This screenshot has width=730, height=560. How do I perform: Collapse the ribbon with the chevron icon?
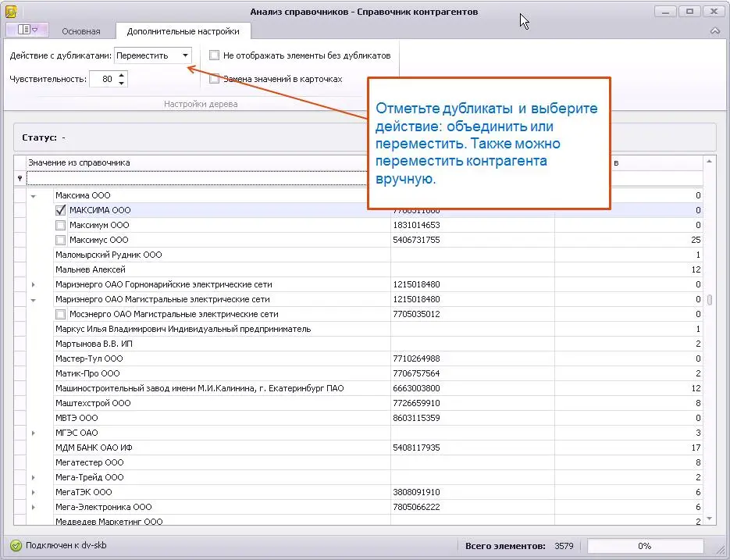tap(714, 31)
